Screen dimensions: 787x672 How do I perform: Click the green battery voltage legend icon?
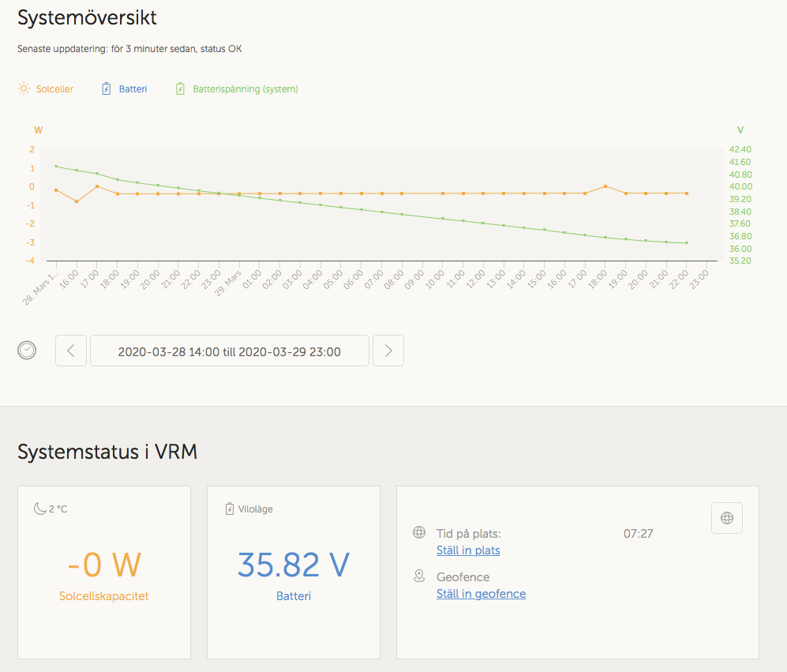pyautogui.click(x=180, y=89)
